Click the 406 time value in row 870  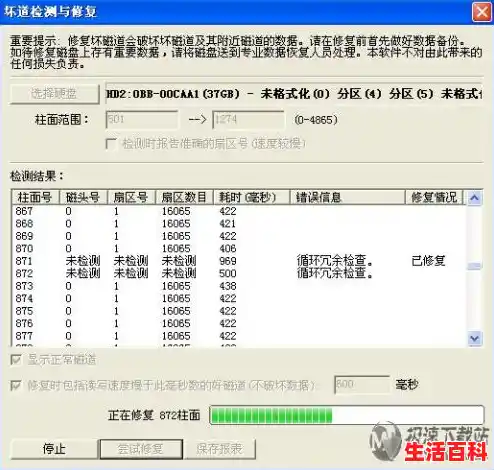click(228, 248)
